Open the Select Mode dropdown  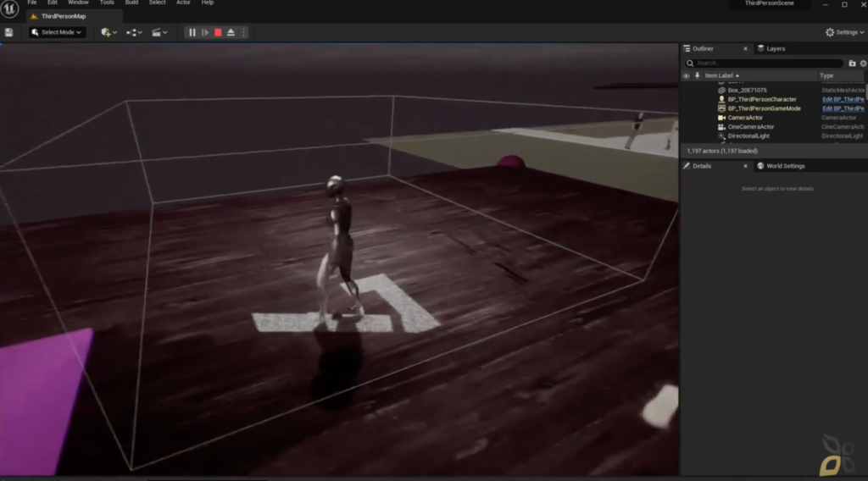58,33
